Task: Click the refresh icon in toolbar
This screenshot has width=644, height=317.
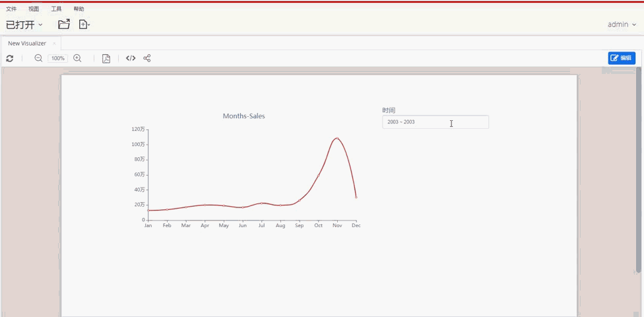Action: click(10, 58)
